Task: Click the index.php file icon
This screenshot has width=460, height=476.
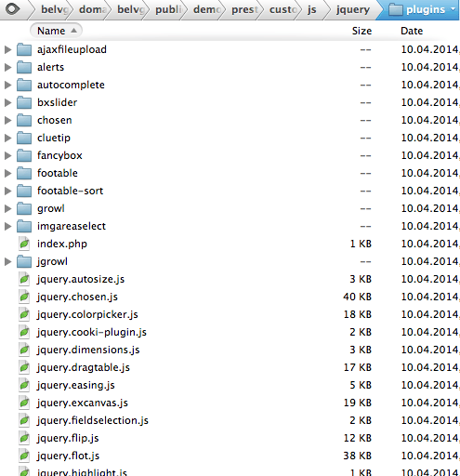Action: 24,244
